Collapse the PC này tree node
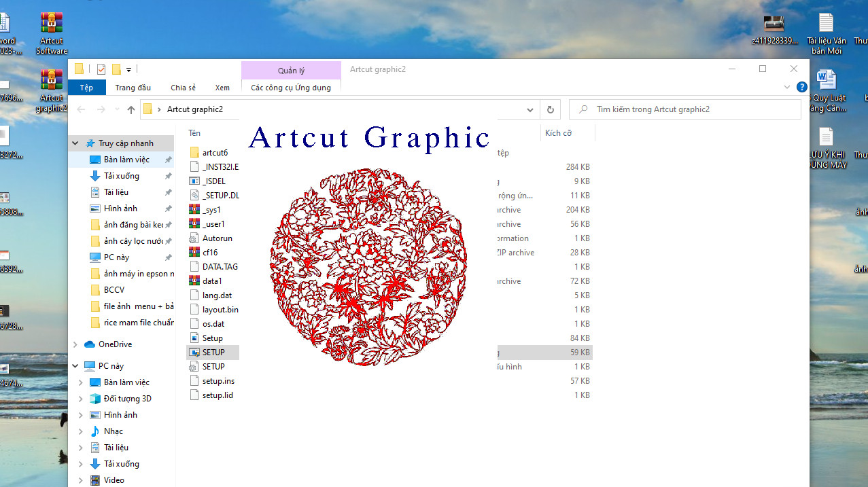868x487 pixels. point(76,366)
